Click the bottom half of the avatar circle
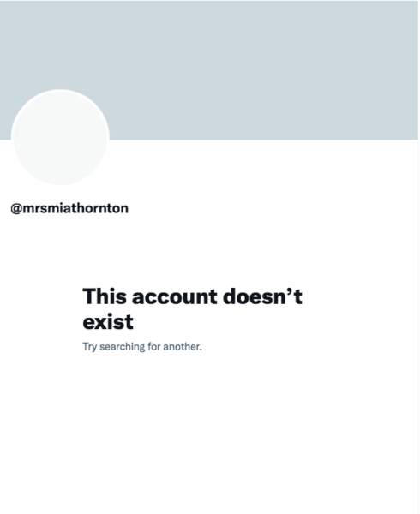Viewport: 420px width, 514px height. coord(60,162)
